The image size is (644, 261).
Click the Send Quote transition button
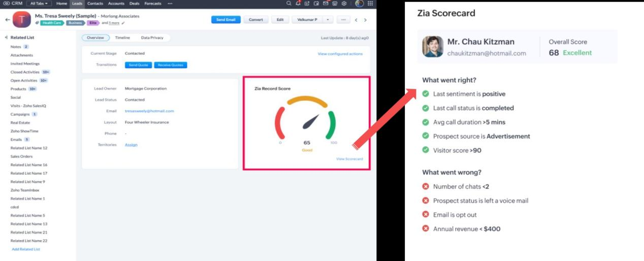pos(138,65)
